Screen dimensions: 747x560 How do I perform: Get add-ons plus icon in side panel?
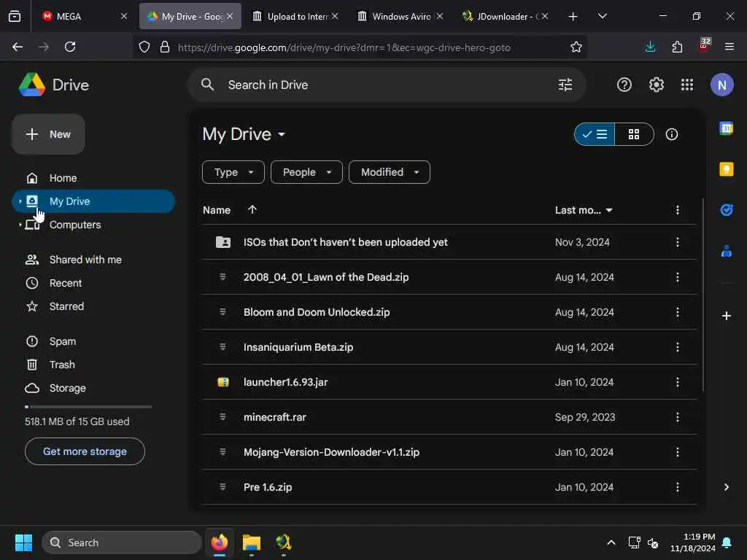pyautogui.click(x=726, y=316)
